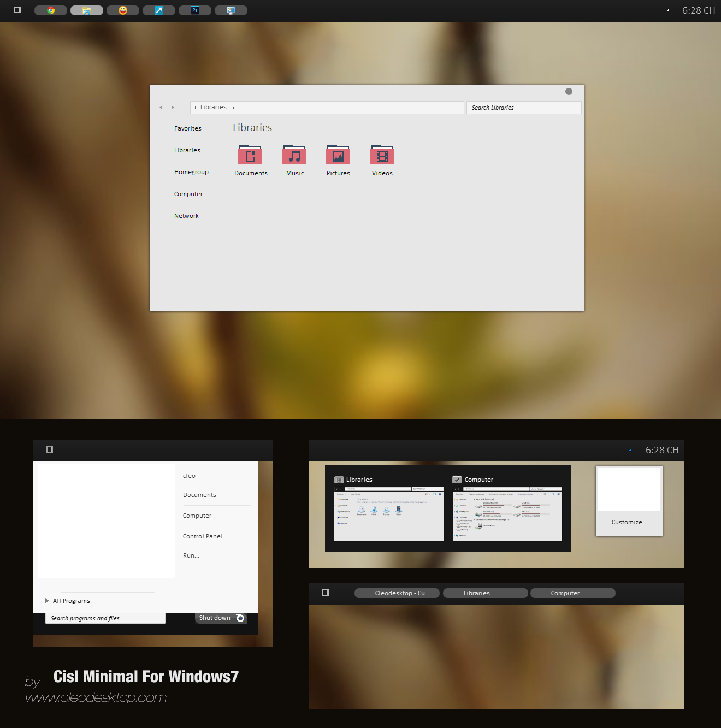Open the Shut down options arrow
721x728 pixels.
click(240, 618)
